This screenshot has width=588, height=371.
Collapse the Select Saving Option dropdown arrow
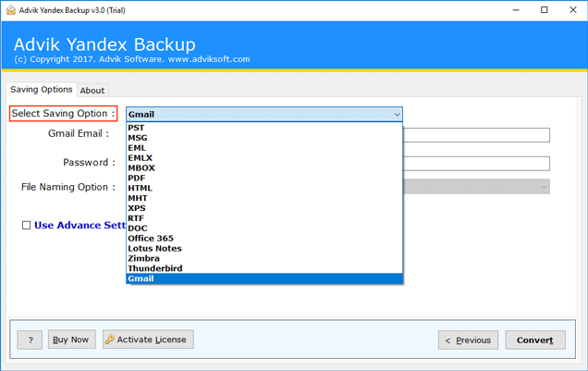(x=397, y=115)
